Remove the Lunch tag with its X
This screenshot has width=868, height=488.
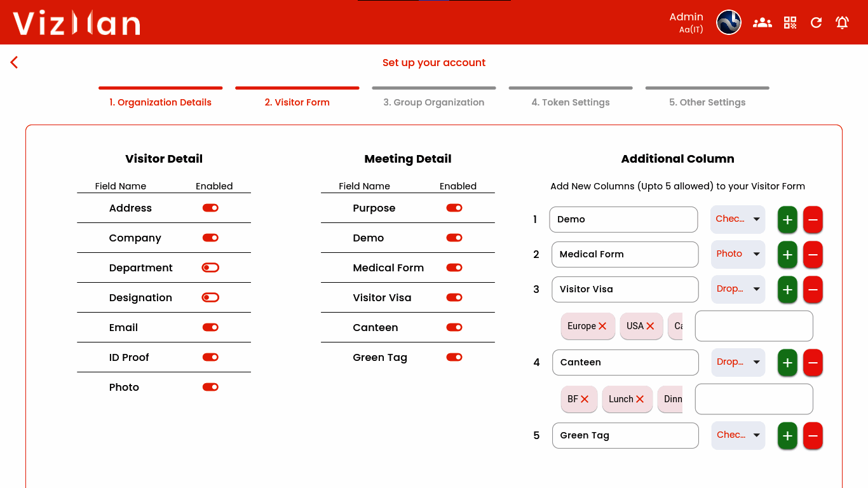(x=640, y=399)
